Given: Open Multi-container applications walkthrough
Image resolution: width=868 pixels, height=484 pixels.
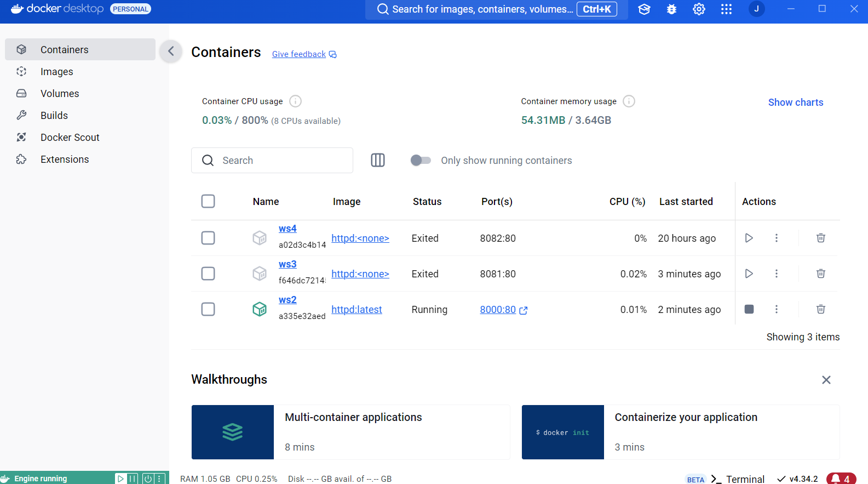Looking at the screenshot, I should tap(350, 432).
